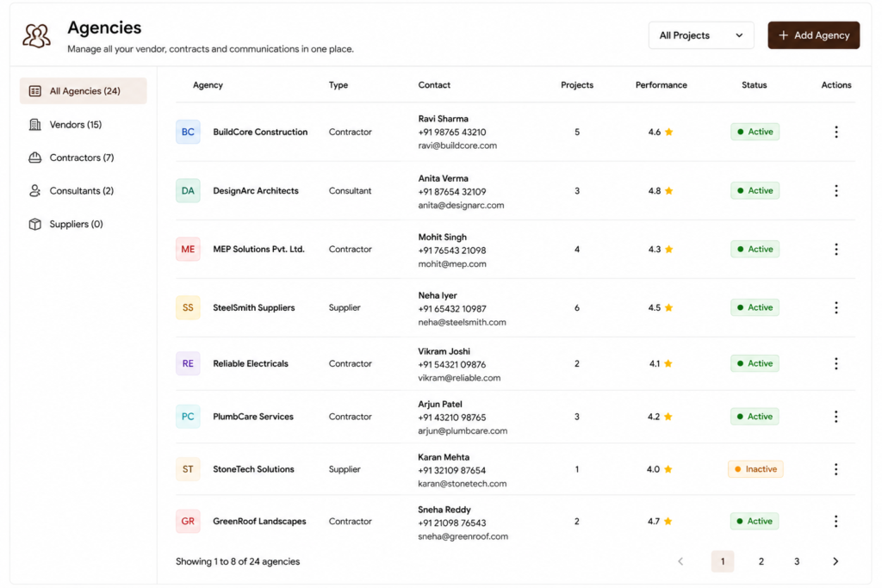The image size is (882, 588).
Task: Click the Contact column header
Action: click(434, 85)
